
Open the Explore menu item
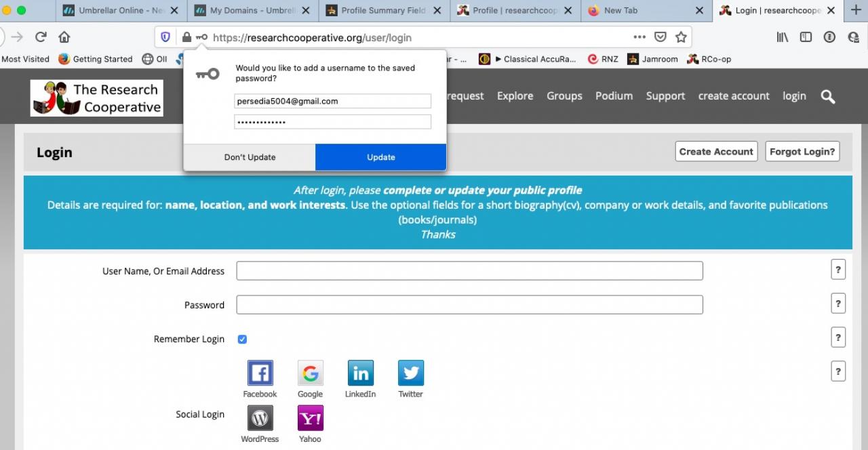pos(515,96)
